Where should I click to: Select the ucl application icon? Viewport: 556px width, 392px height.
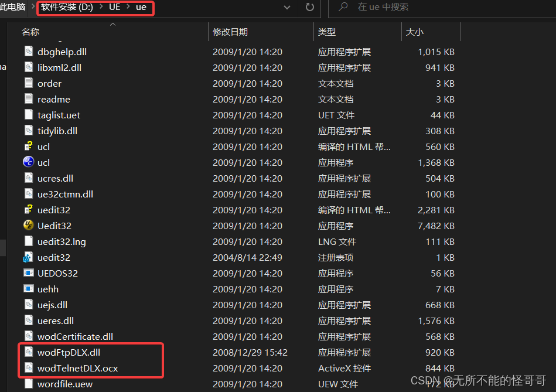coord(28,162)
